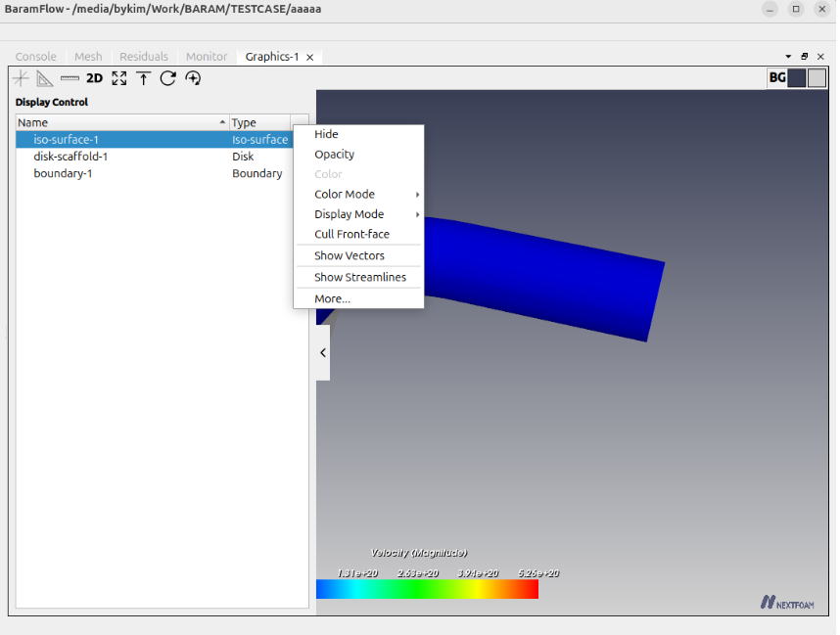The height and width of the screenshot is (635, 840).
Task: Minimize the BaramFlow window
Action: pos(770,9)
